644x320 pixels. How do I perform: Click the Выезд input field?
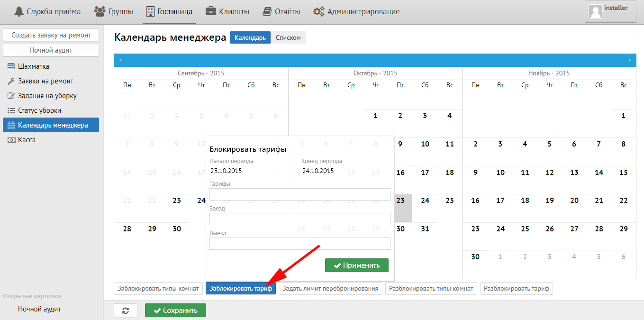(300, 244)
